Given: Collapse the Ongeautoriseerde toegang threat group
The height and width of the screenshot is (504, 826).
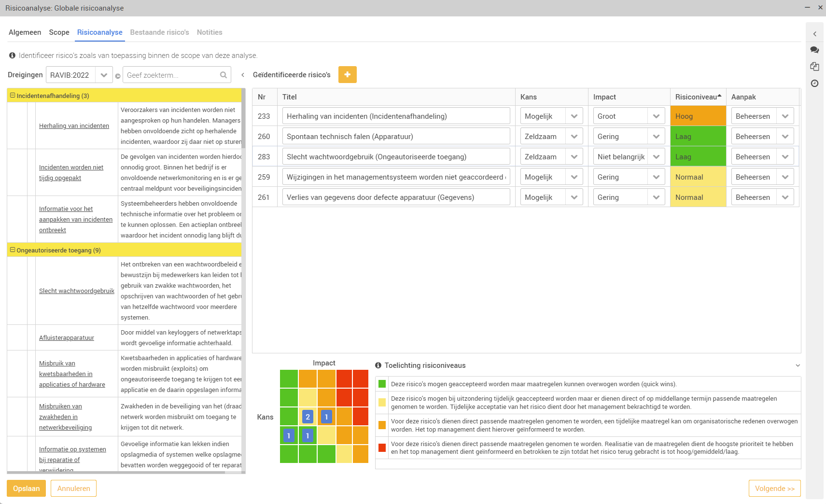Looking at the screenshot, I should click(x=12, y=250).
